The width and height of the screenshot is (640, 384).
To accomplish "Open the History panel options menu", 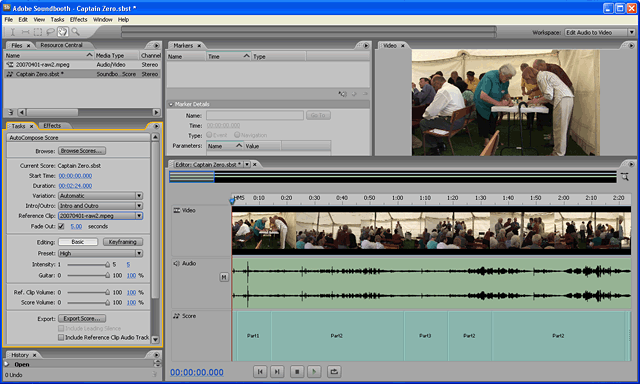I will 156,355.
